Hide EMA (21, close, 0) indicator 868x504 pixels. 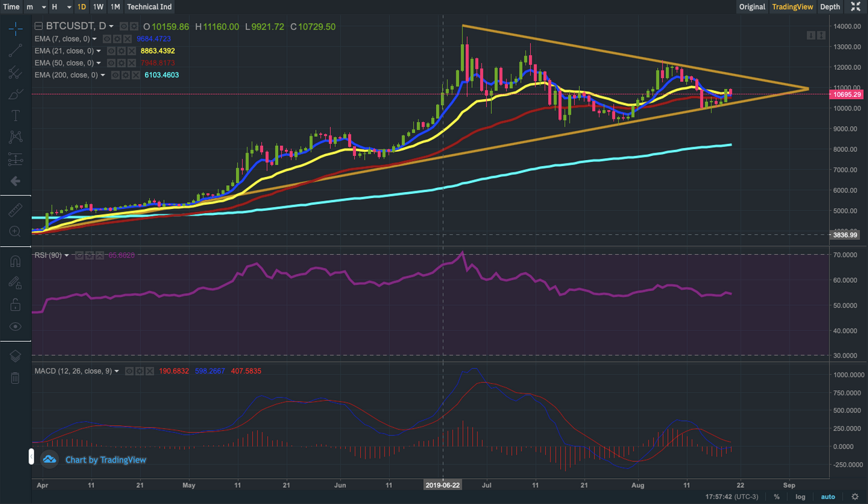[x=111, y=51]
